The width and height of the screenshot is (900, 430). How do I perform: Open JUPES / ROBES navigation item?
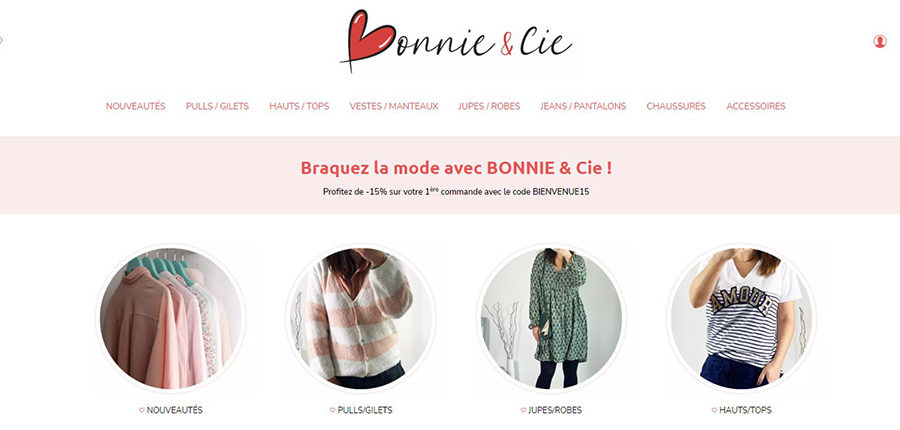click(489, 106)
